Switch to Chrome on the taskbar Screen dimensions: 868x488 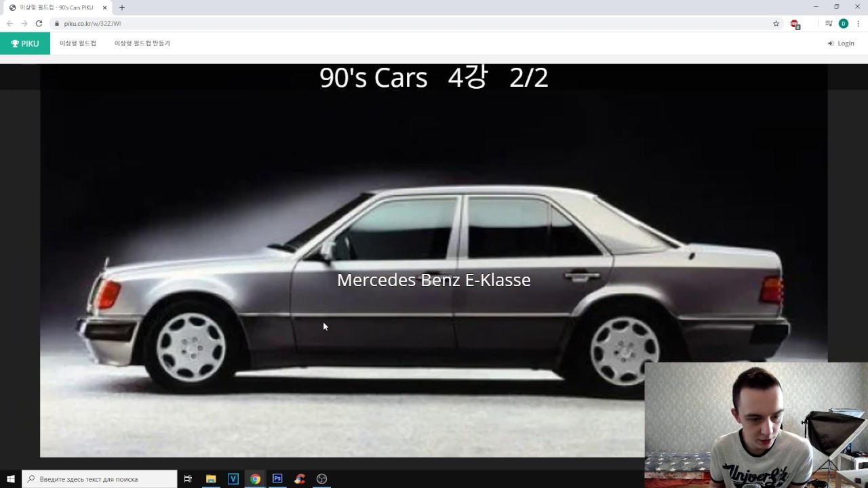click(x=255, y=479)
